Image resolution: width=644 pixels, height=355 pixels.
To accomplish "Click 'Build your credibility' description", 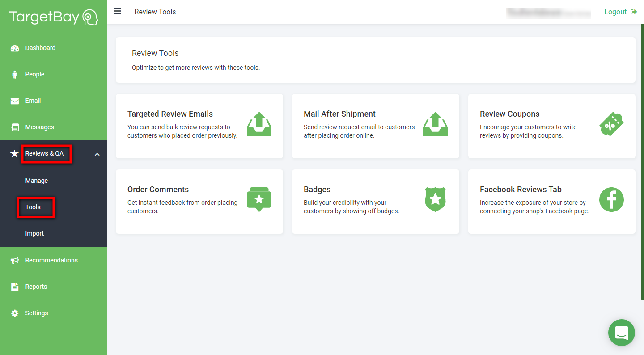I will (x=352, y=207).
